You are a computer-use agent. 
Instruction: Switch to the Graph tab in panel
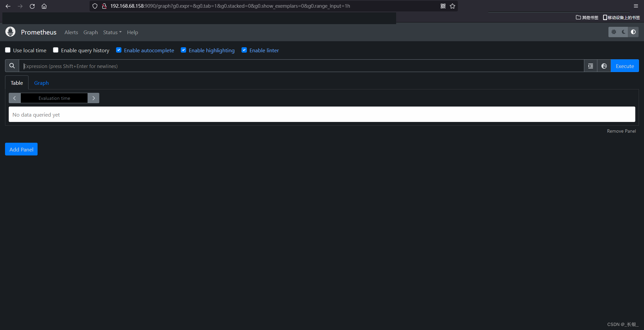[x=41, y=83]
